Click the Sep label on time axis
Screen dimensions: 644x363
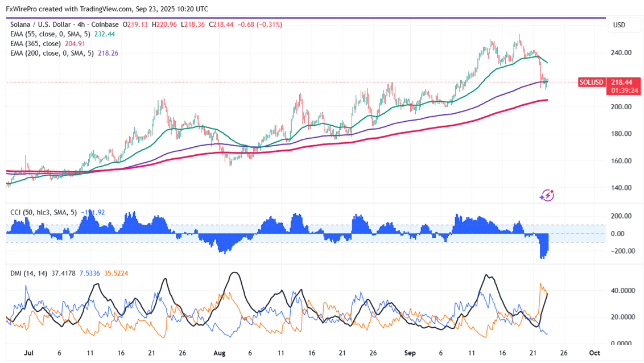click(410, 353)
